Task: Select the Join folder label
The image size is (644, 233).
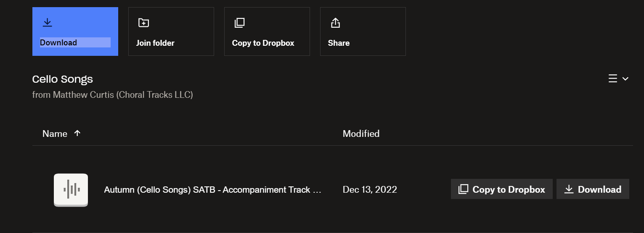Action: pos(155,43)
